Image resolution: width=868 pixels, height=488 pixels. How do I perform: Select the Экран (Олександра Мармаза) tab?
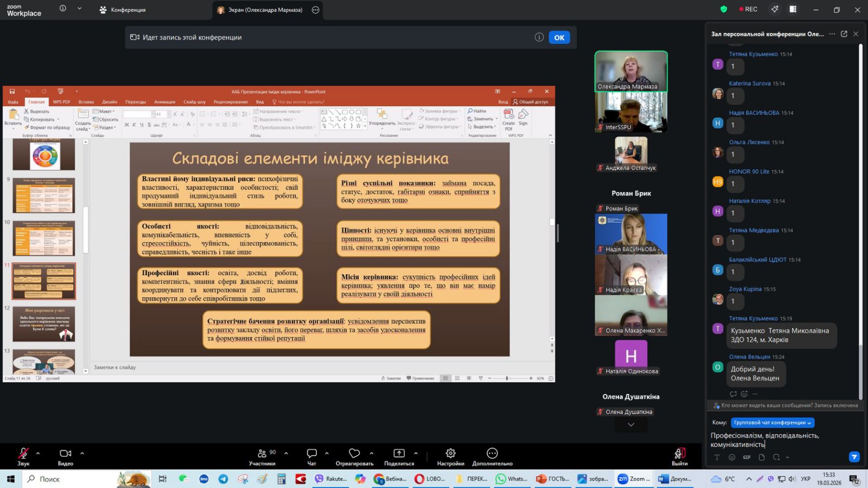click(x=260, y=10)
